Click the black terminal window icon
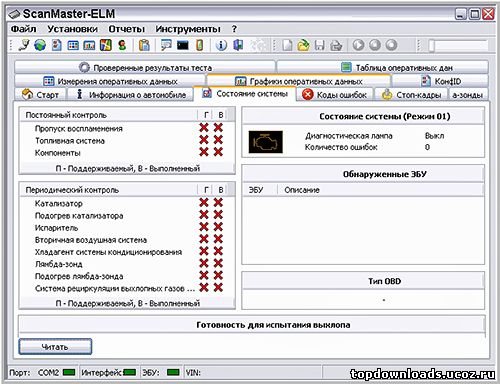500x384 pixels. coord(183,45)
